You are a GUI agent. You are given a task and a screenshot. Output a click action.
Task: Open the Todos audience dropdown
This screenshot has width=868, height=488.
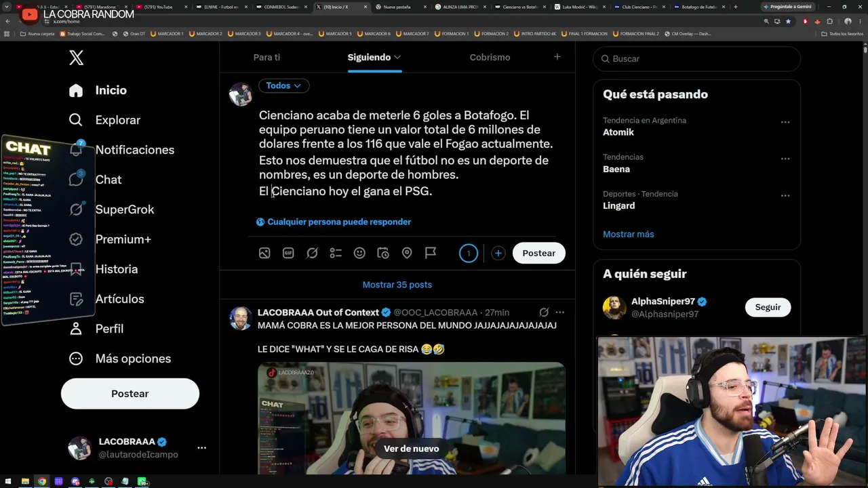click(x=283, y=85)
